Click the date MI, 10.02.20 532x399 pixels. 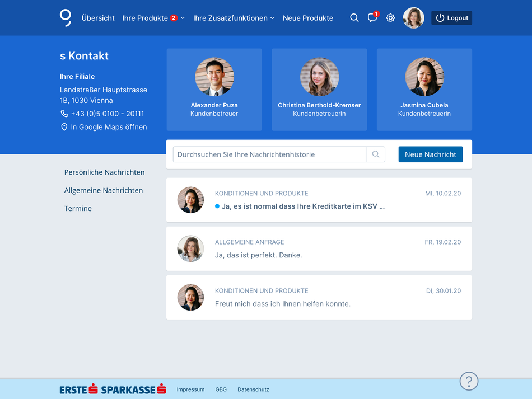coord(443,193)
